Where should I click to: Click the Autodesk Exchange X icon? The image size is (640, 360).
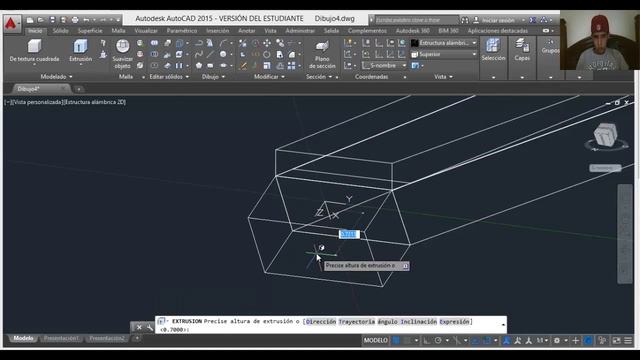[533, 20]
